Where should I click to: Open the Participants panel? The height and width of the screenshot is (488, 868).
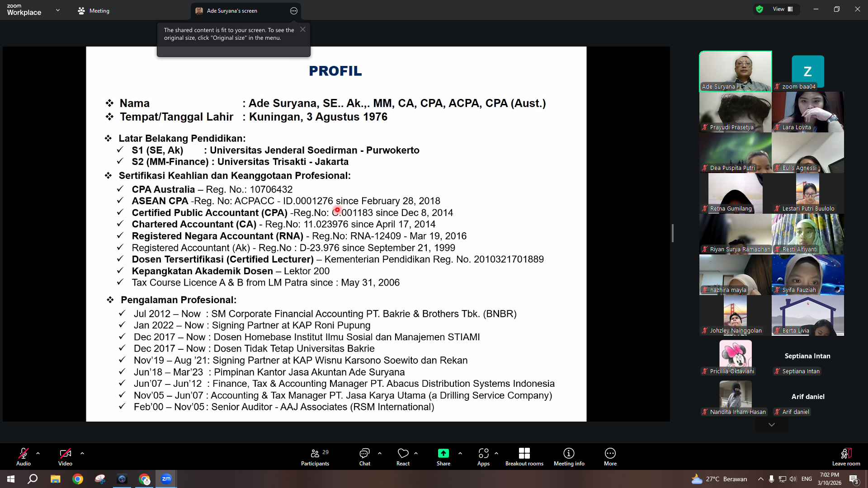[315, 456]
